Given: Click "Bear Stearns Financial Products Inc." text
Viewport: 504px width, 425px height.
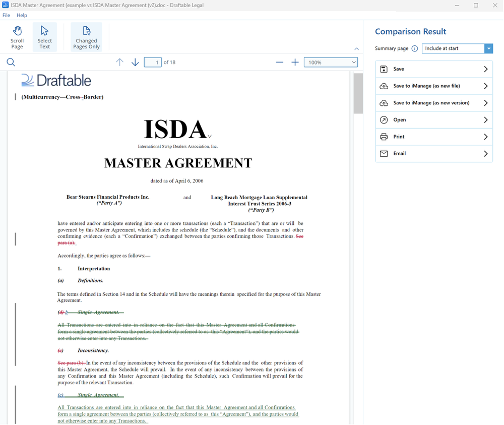Looking at the screenshot, I should tap(108, 197).
